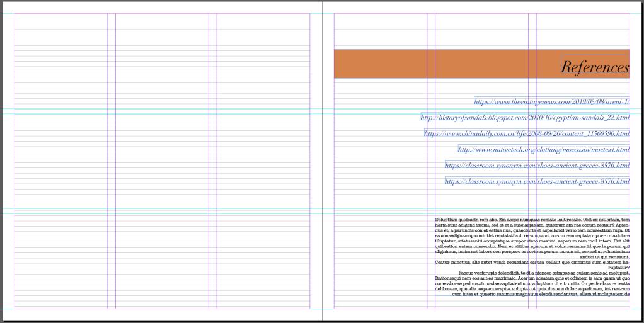Click the empty first column of left page
Viewport: 644px width, 323px height.
click(60, 164)
